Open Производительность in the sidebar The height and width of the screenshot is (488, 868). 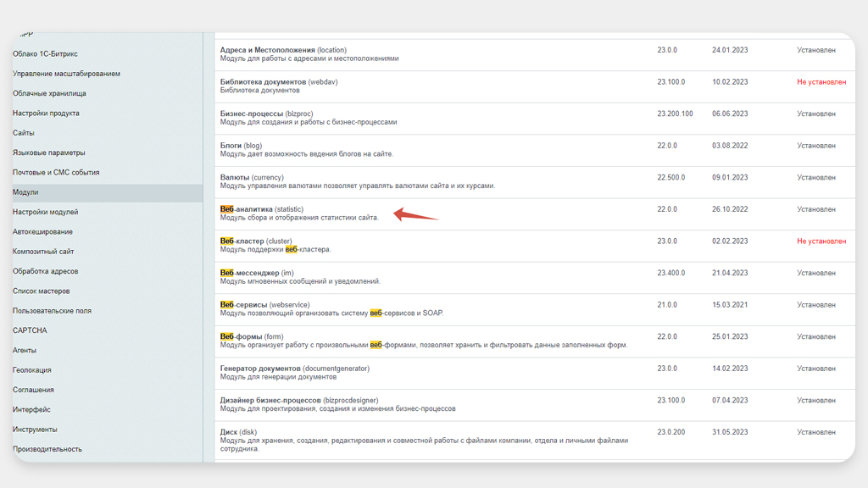tap(47, 449)
